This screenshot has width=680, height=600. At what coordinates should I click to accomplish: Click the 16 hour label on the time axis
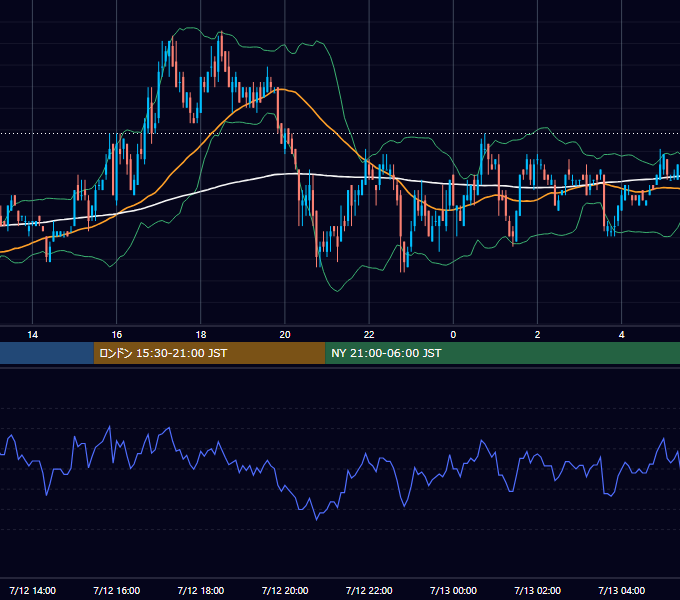(x=117, y=335)
